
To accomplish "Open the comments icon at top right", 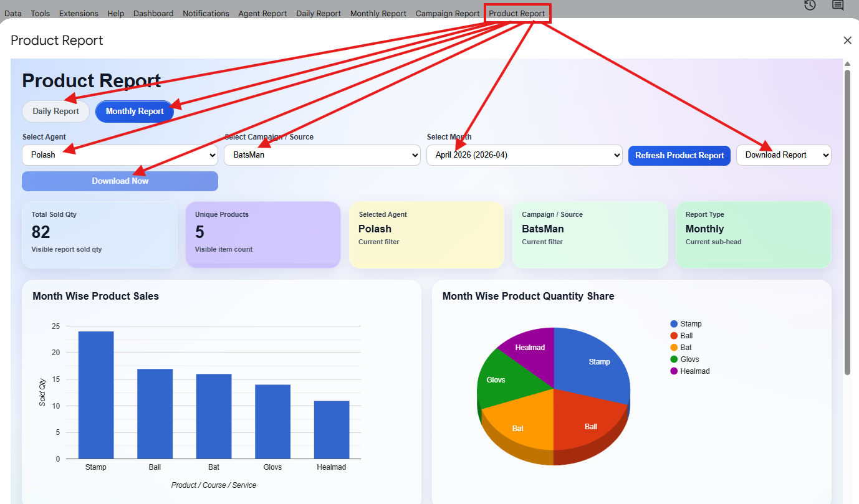I will click(838, 5).
